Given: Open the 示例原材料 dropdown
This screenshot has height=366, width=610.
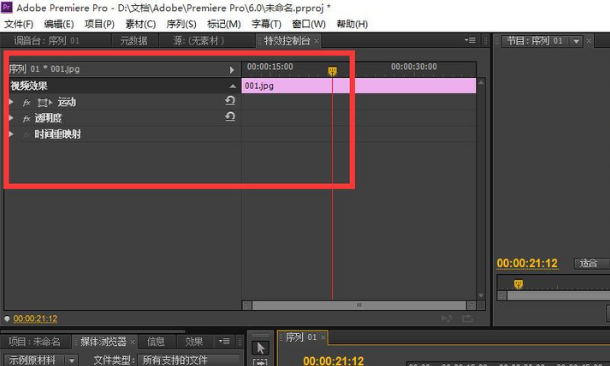Looking at the screenshot, I should pos(42,360).
